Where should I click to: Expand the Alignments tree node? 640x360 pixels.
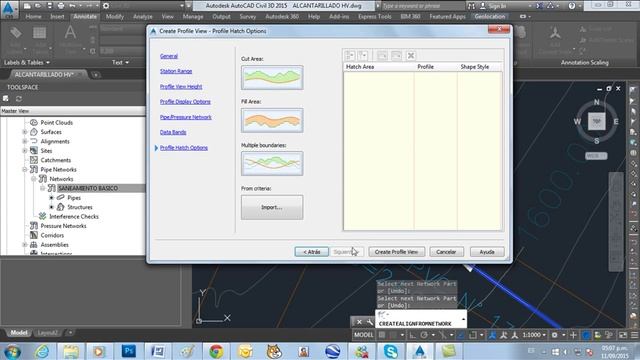click(x=25, y=141)
